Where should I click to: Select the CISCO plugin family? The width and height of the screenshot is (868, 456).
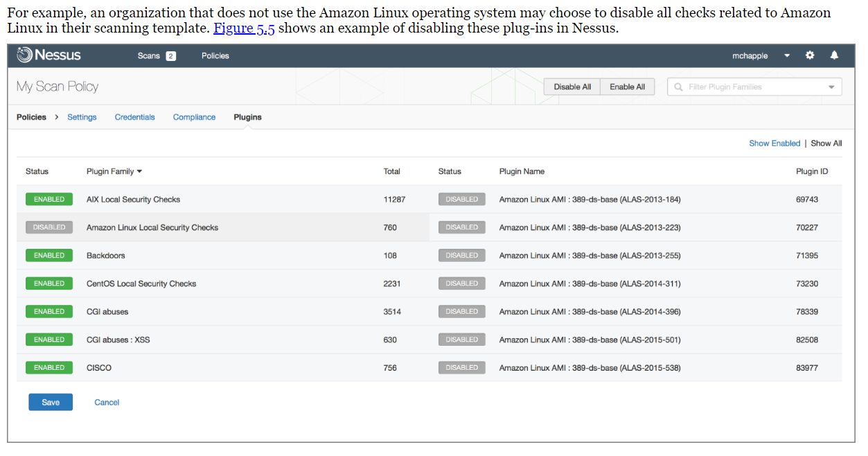point(99,368)
